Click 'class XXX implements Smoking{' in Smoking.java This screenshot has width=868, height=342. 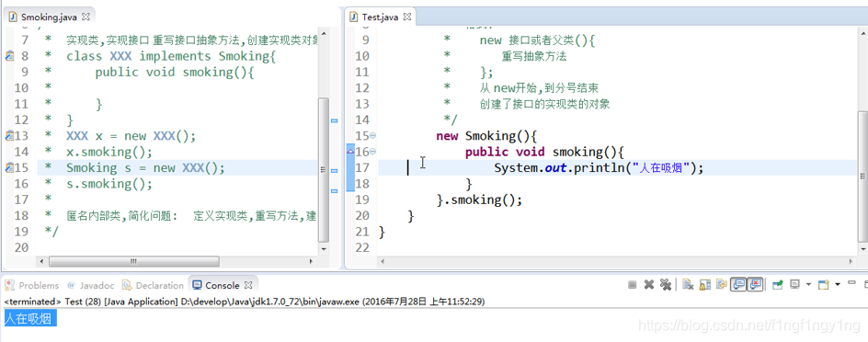point(171,56)
